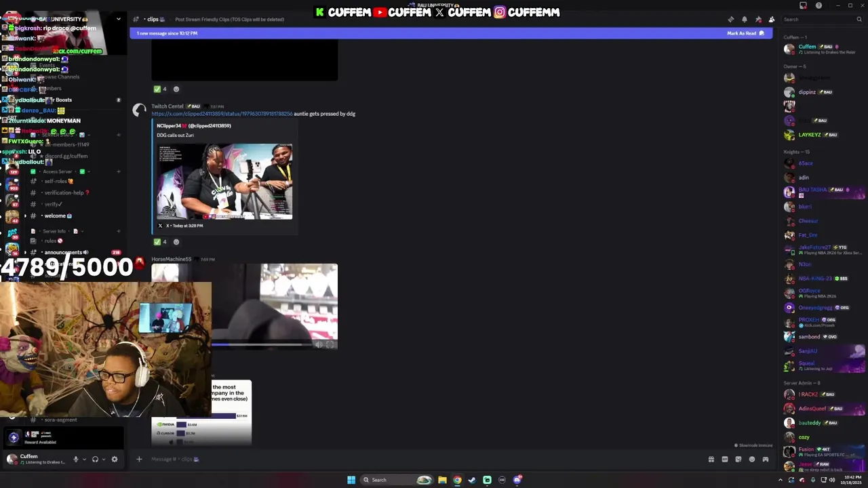868x488 pixels.
Task: Open sora-segment channel
Action: point(61,420)
